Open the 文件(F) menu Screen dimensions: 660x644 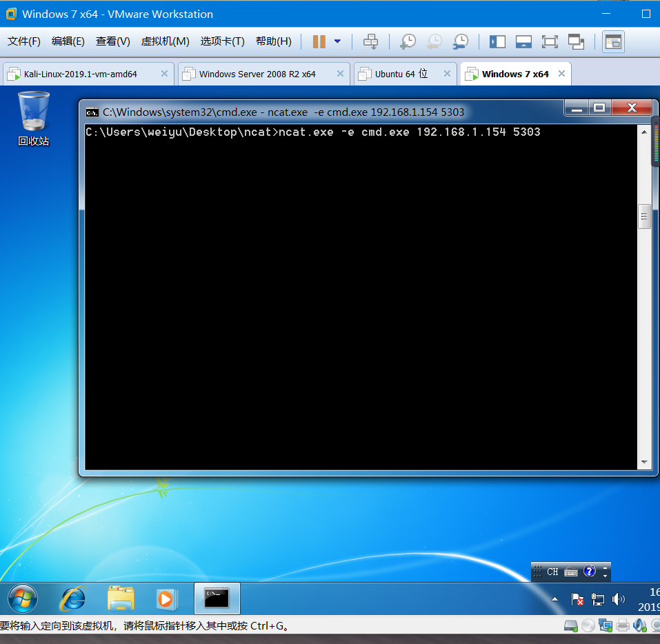point(24,41)
